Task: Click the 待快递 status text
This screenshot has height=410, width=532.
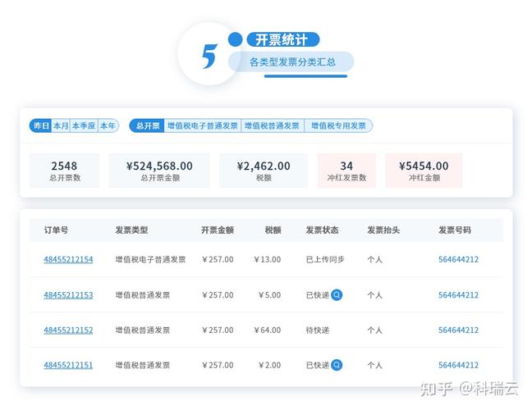Action: click(x=318, y=330)
